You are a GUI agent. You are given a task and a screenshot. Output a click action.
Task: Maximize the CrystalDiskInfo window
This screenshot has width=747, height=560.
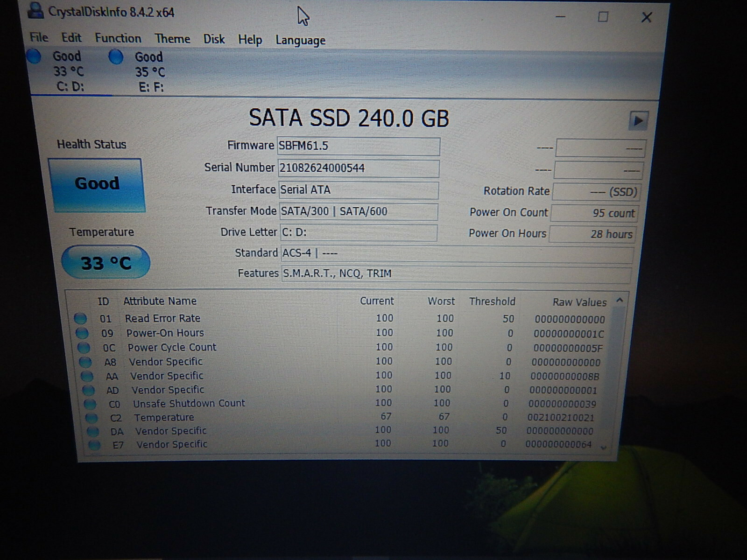pos(603,17)
